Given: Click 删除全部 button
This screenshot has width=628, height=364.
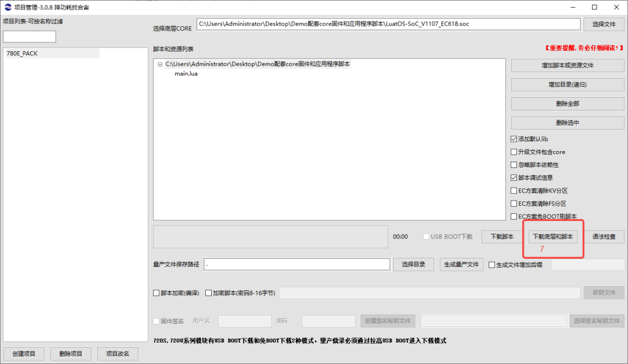Looking at the screenshot, I should coord(567,104).
